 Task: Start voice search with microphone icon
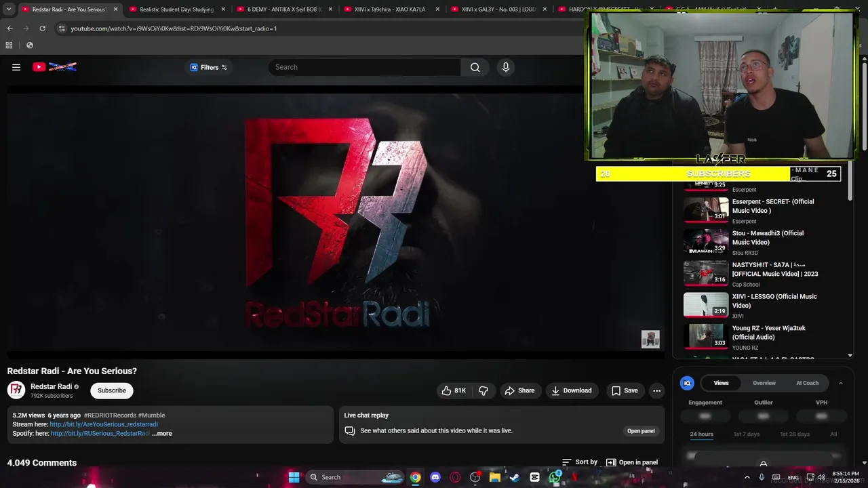(505, 67)
